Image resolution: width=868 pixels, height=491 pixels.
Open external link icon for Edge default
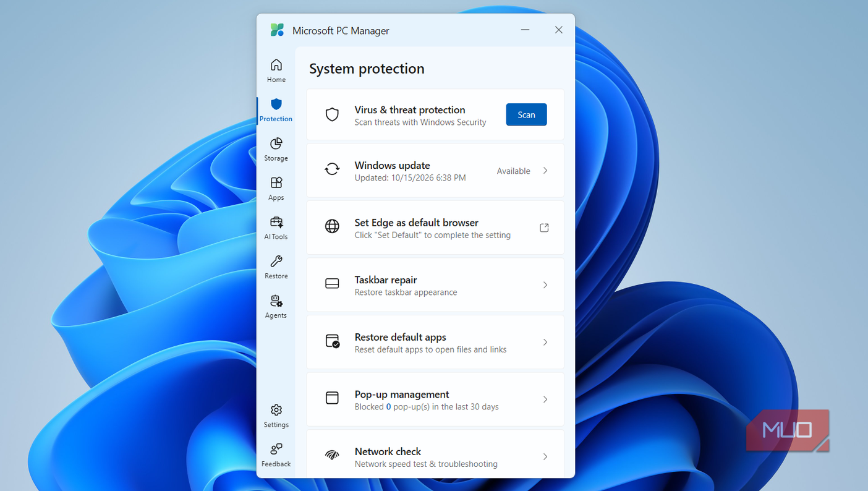[x=544, y=228]
